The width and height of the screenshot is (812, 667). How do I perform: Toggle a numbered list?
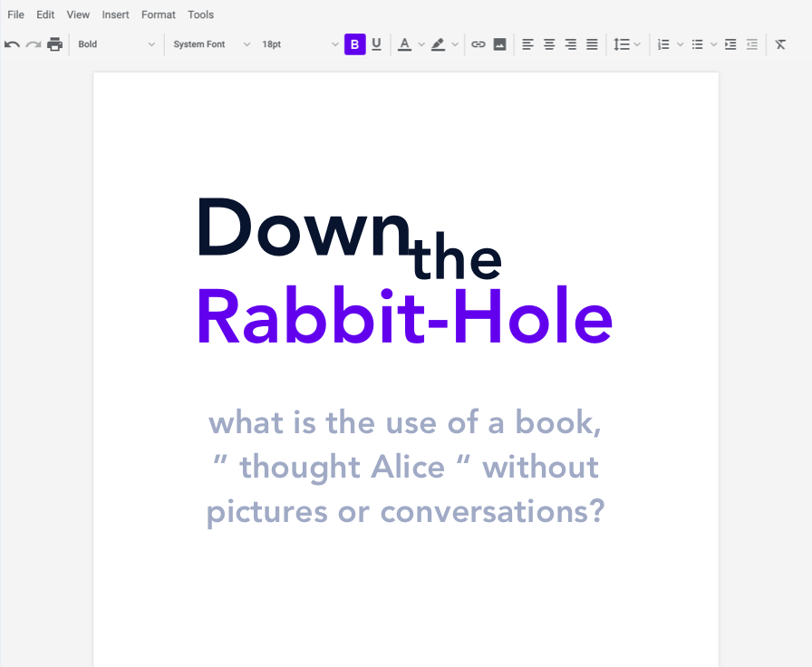tap(662, 43)
